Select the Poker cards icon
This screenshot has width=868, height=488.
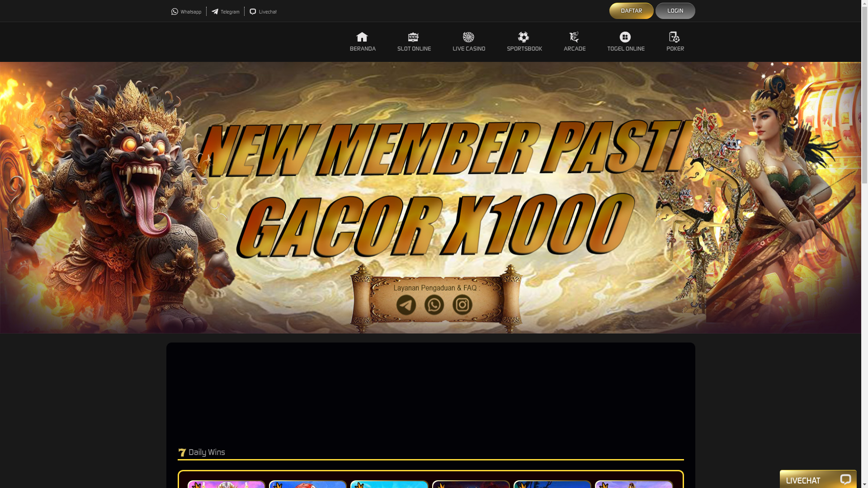point(675,37)
